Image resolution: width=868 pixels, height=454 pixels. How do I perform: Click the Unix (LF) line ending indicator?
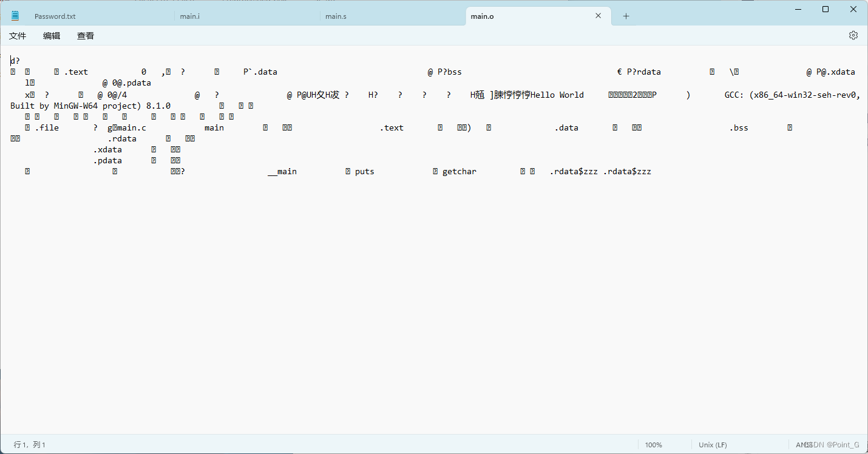713,445
